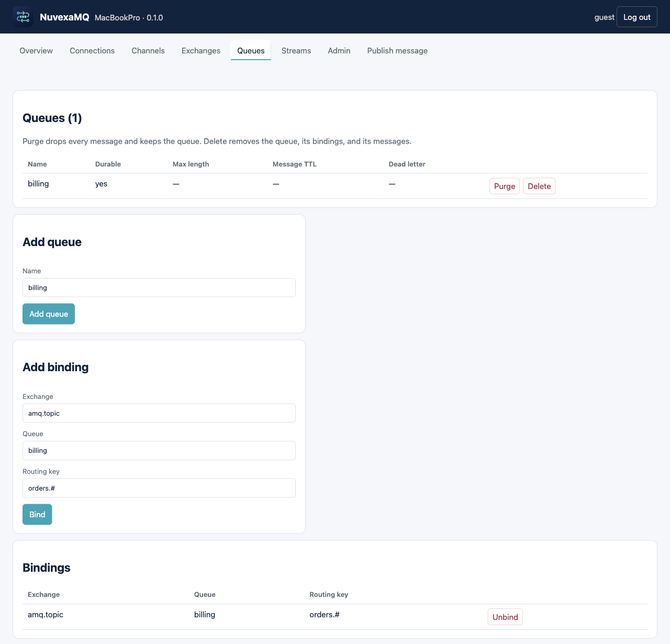
Task: Click the Dead letter column header
Action: pos(407,164)
